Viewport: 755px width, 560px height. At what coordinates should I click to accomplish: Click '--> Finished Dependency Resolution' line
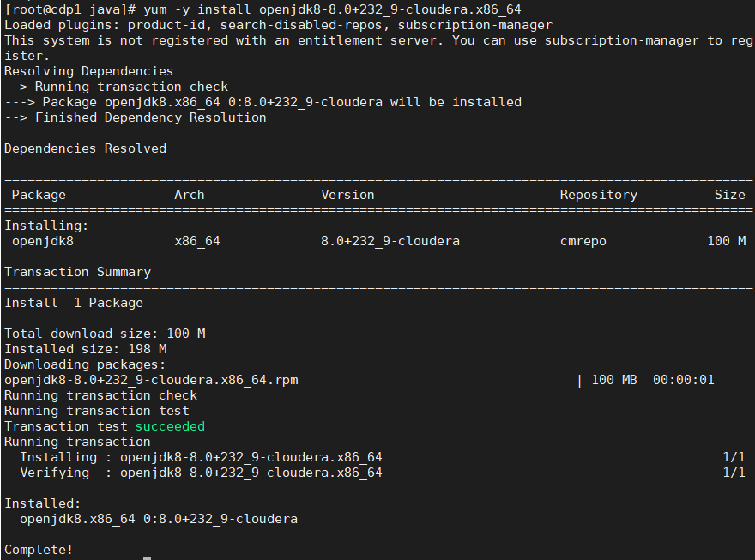[136, 117]
